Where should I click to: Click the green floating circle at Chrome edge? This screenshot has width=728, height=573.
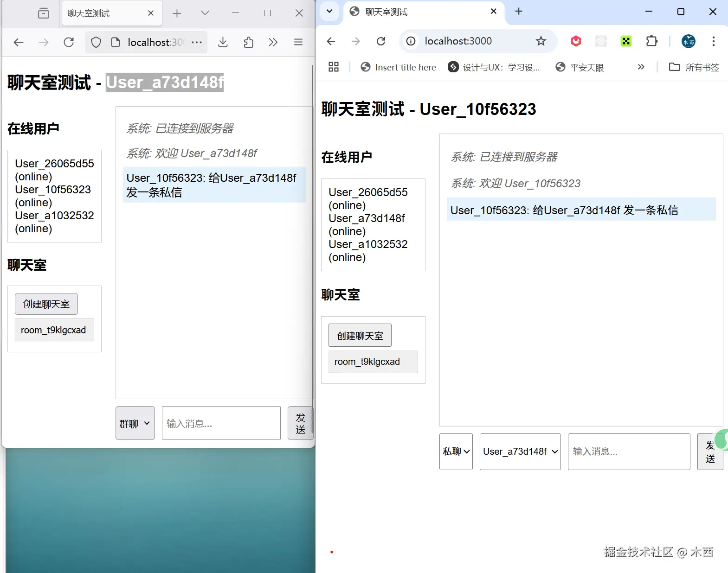pos(722,439)
